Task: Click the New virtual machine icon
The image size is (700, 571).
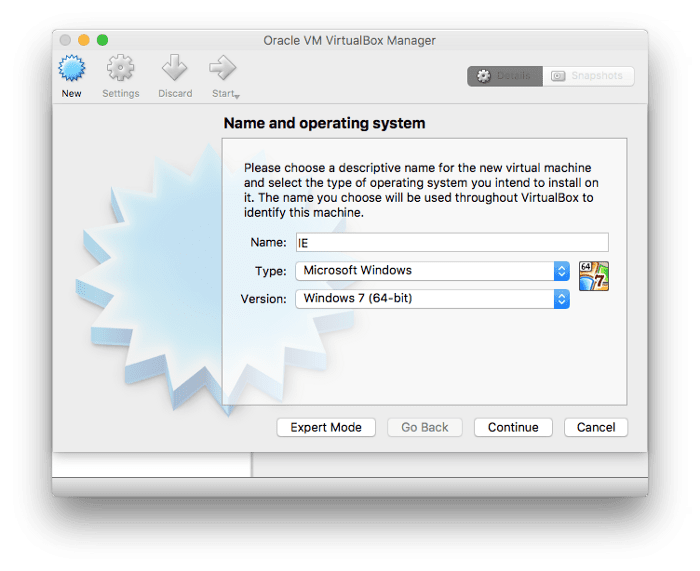Action: point(72,70)
